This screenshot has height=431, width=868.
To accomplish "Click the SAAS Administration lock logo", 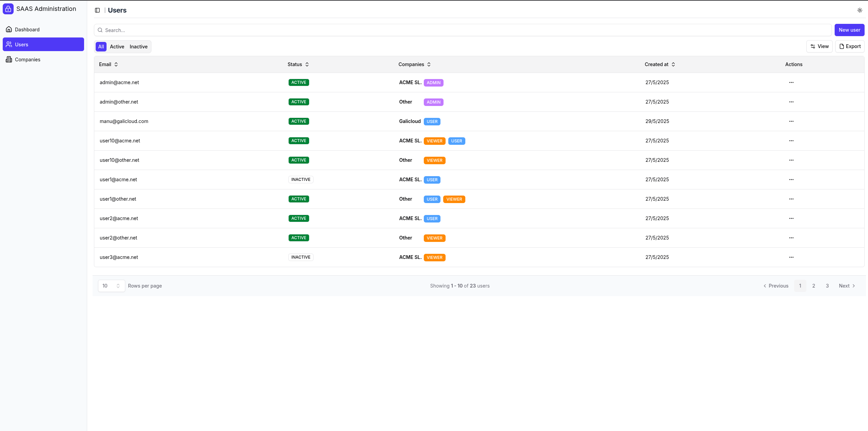I will tap(8, 9).
